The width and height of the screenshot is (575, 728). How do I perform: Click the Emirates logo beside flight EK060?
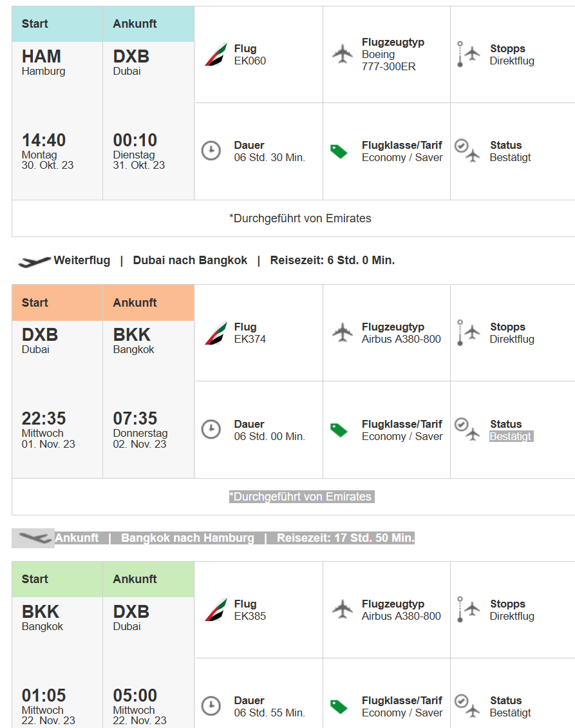(216, 55)
